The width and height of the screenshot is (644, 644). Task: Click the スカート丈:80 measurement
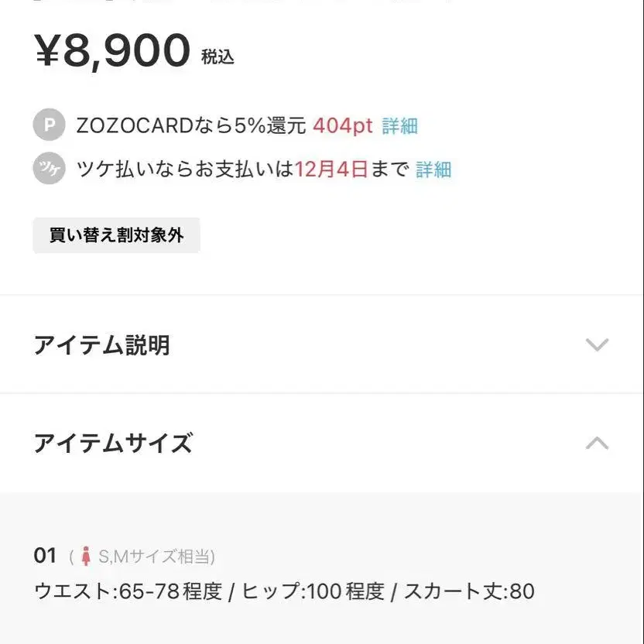[469, 592]
